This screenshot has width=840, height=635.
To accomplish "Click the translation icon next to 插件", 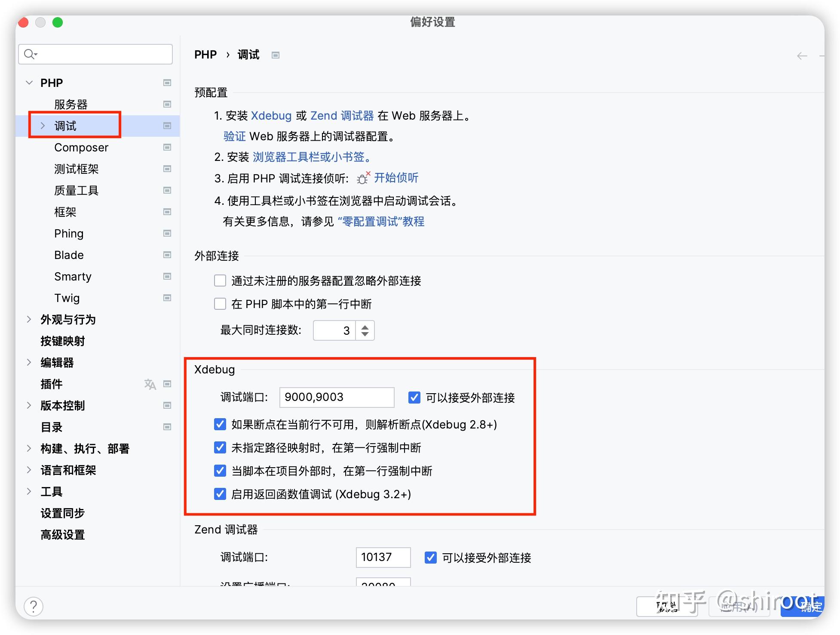I will tap(150, 384).
